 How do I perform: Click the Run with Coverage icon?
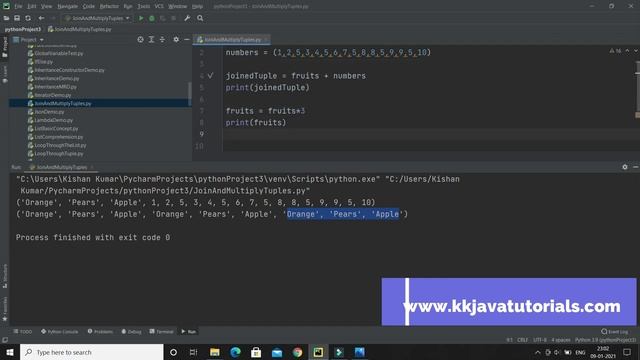(163, 18)
